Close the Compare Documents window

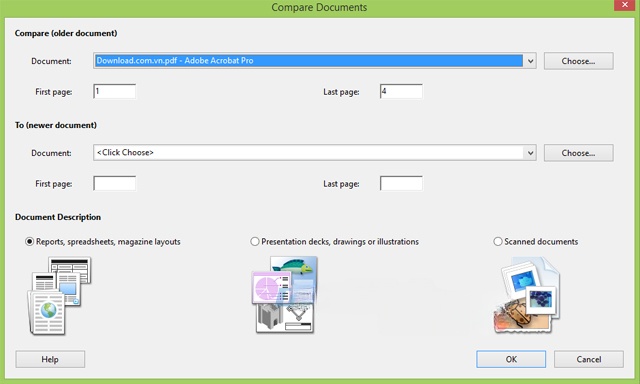coord(624,5)
